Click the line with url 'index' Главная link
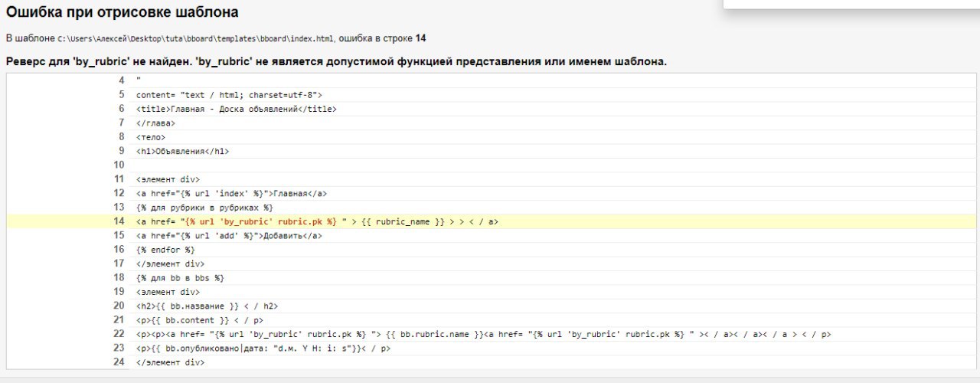Screen dimensions: 980x383 pos(232,193)
